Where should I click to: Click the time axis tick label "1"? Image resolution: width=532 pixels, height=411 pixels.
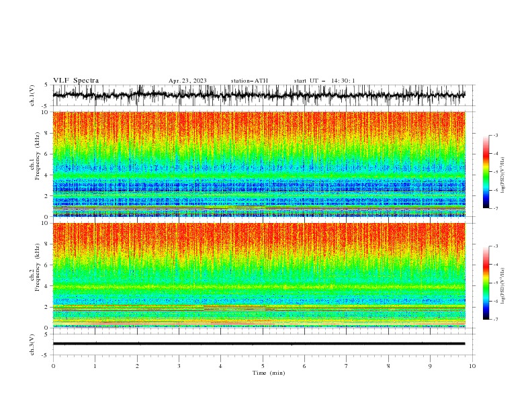pyautogui.click(x=95, y=366)
